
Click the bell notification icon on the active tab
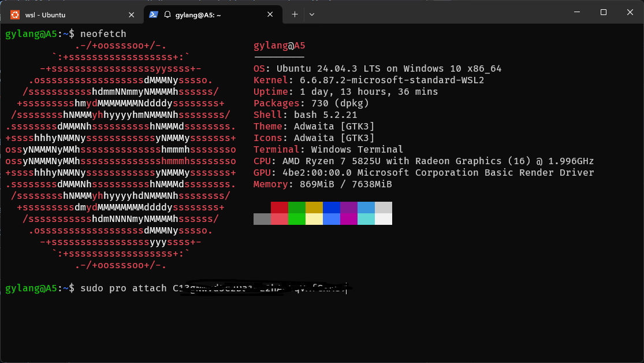167,14
